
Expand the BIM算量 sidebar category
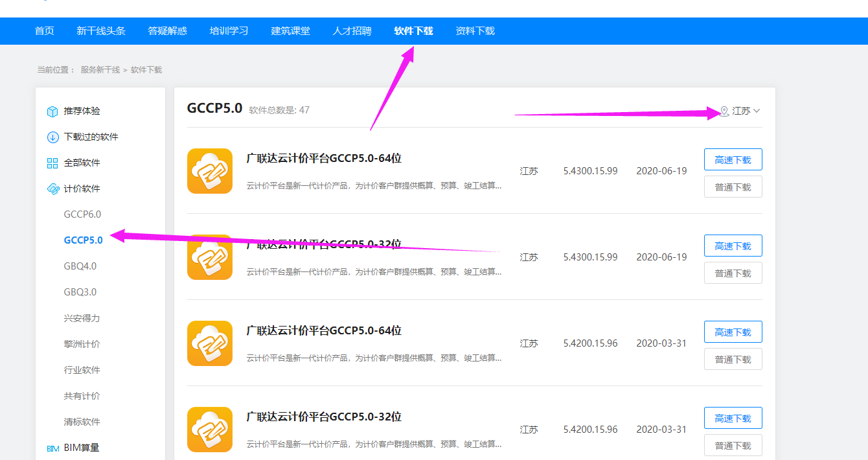(82, 448)
